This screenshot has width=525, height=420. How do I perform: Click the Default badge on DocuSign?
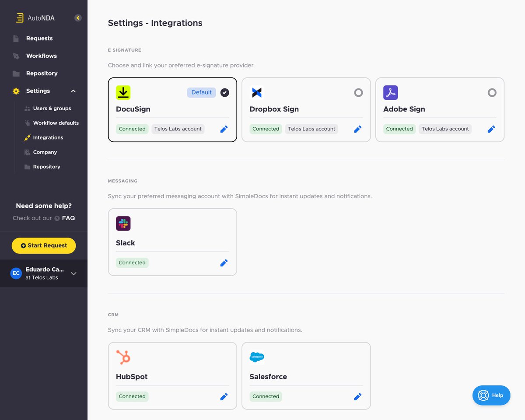click(x=201, y=92)
